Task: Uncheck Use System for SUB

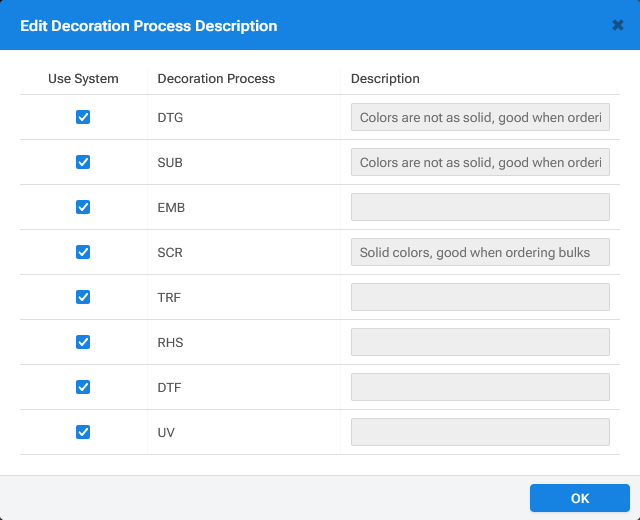Action: tap(83, 162)
